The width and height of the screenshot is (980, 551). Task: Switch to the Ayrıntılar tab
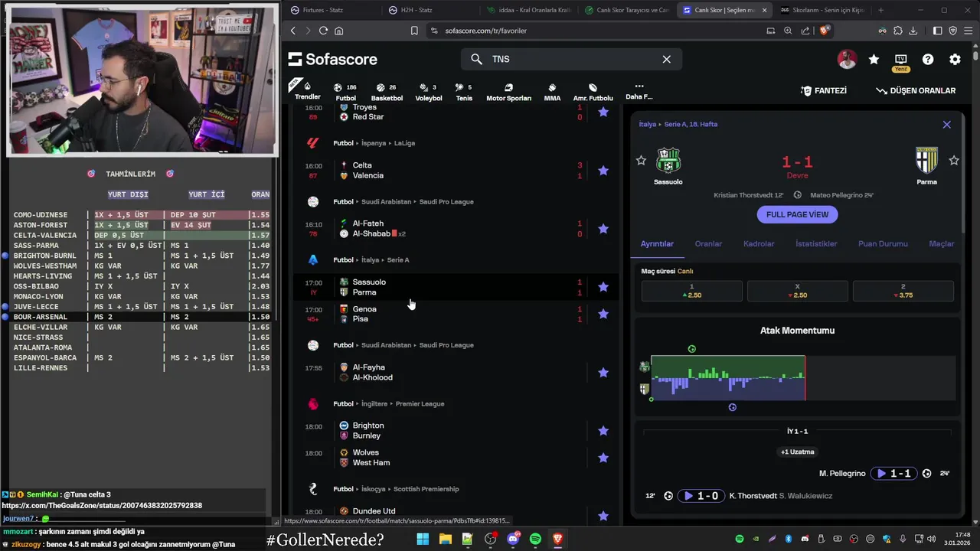657,244
